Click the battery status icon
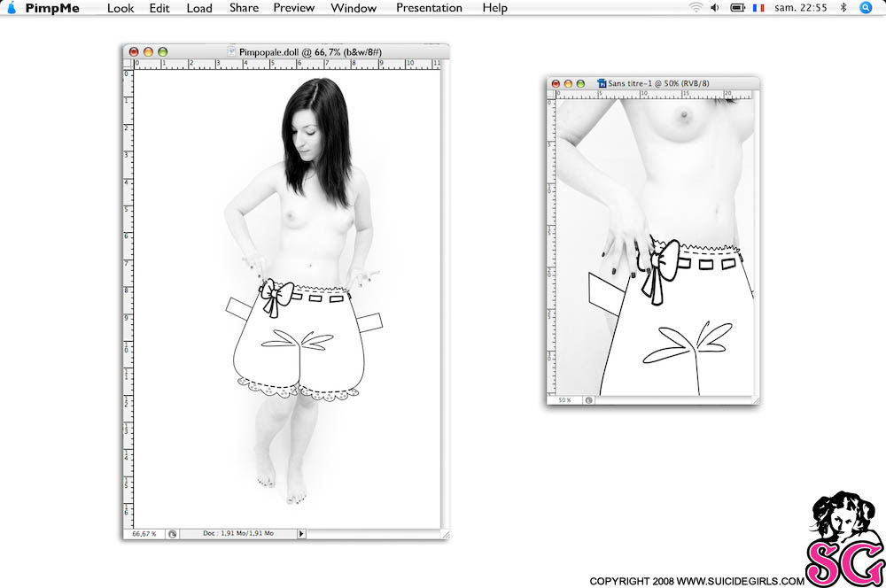The image size is (886, 588). 738,7
